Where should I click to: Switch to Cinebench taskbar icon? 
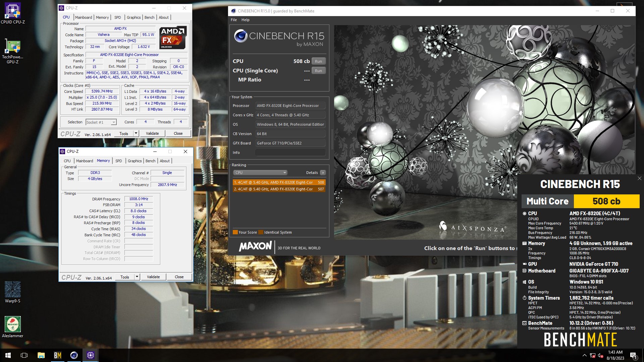pos(74,355)
